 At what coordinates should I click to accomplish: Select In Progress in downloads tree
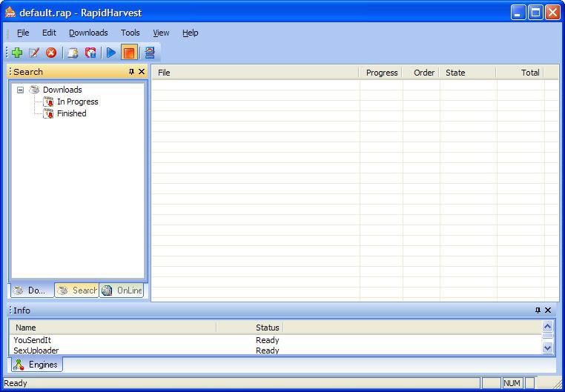point(77,102)
